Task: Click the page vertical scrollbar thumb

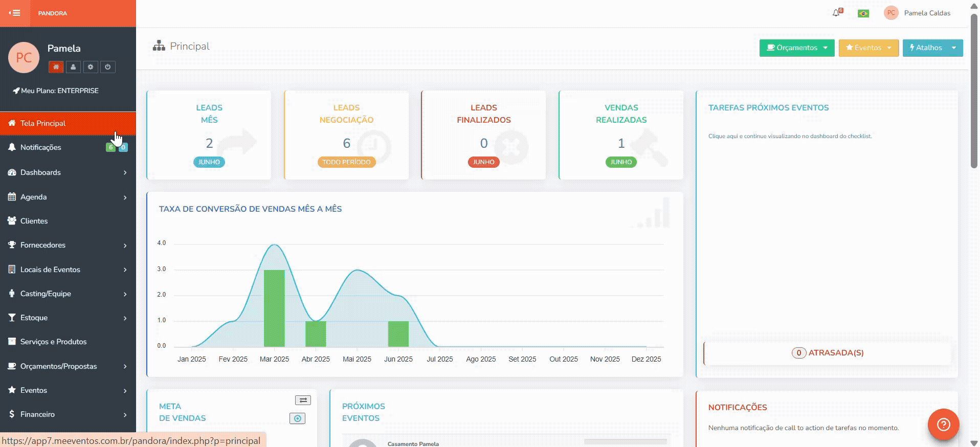Action: (x=974, y=91)
